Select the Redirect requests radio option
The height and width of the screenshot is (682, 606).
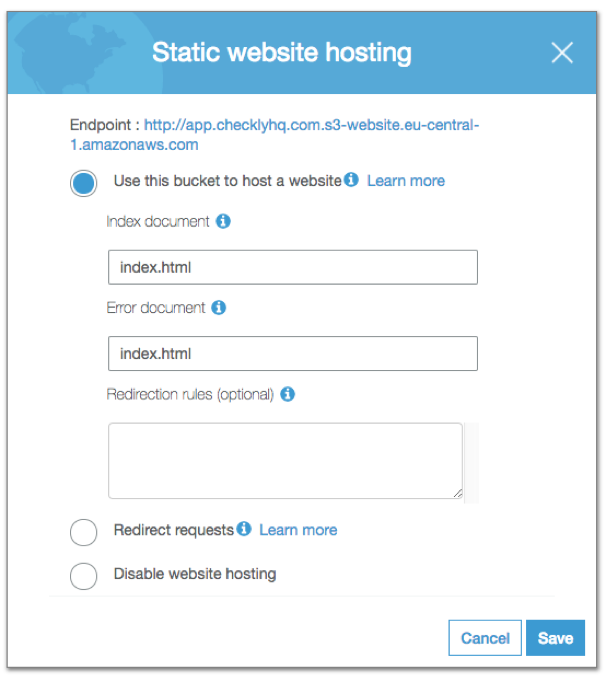click(84, 532)
